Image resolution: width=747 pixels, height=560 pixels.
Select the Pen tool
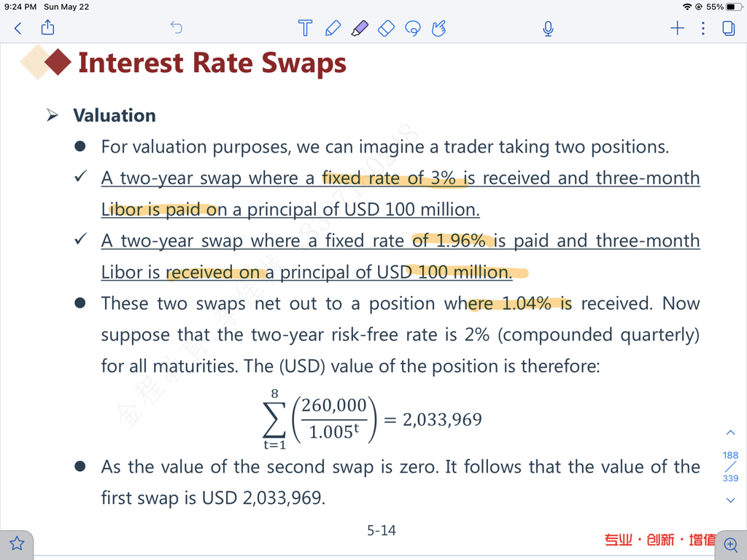coord(333,28)
